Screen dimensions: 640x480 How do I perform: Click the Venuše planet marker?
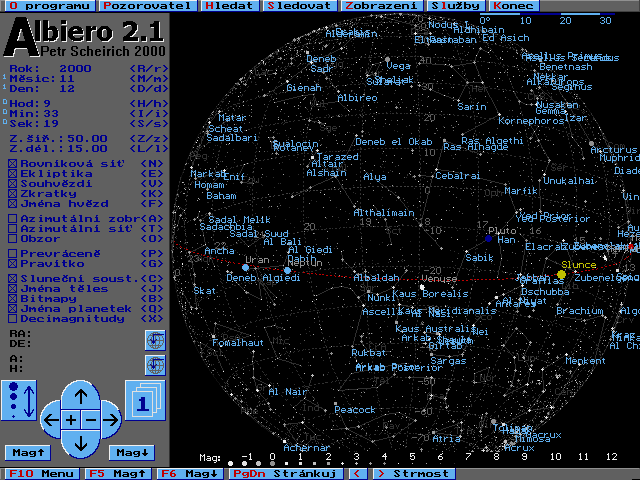click(x=422, y=287)
